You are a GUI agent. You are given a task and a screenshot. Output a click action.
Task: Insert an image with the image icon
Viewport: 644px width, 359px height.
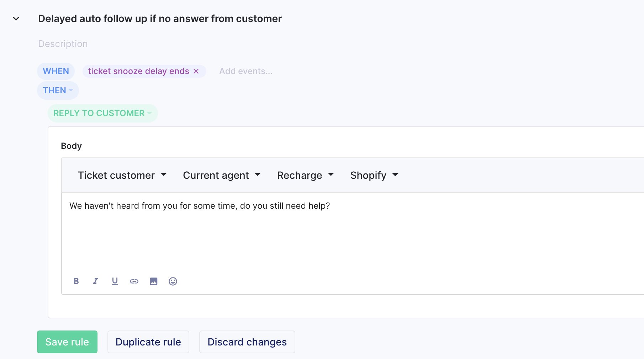[x=154, y=281]
